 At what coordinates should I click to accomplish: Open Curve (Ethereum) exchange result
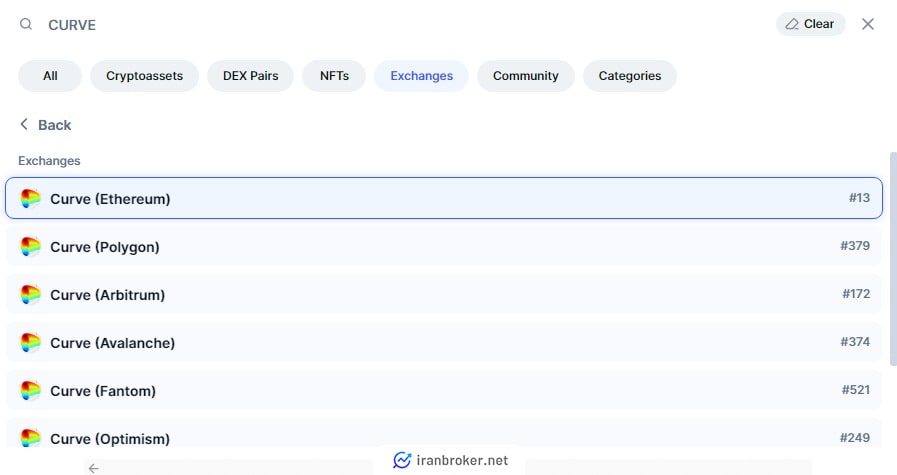(444, 198)
